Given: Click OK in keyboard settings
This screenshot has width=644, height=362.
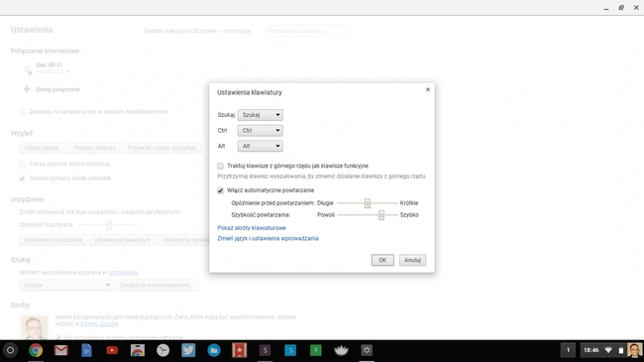Looking at the screenshot, I should (x=382, y=260).
